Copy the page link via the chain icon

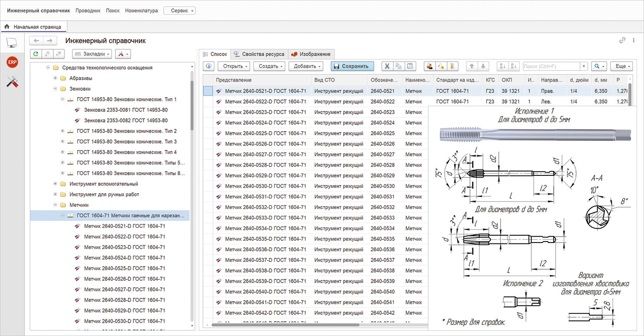click(622, 41)
